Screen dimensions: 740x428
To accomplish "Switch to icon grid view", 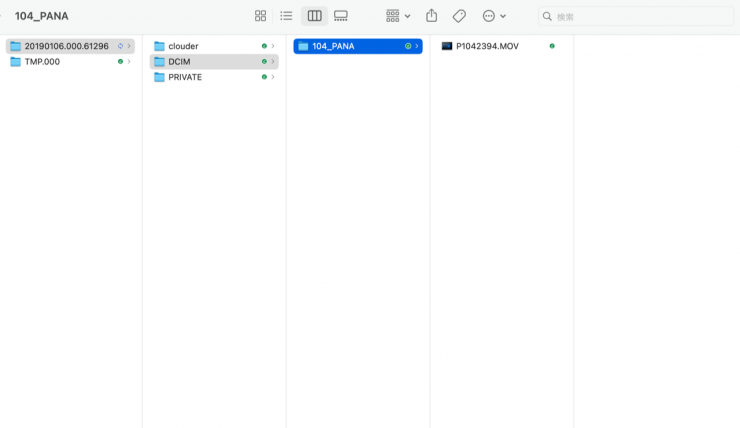I will (x=260, y=16).
